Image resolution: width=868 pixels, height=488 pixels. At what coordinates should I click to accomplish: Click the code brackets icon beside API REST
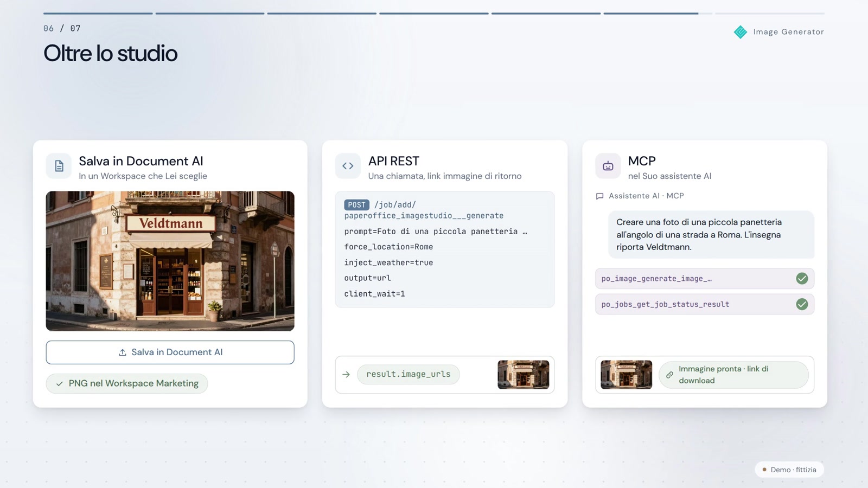click(x=348, y=166)
